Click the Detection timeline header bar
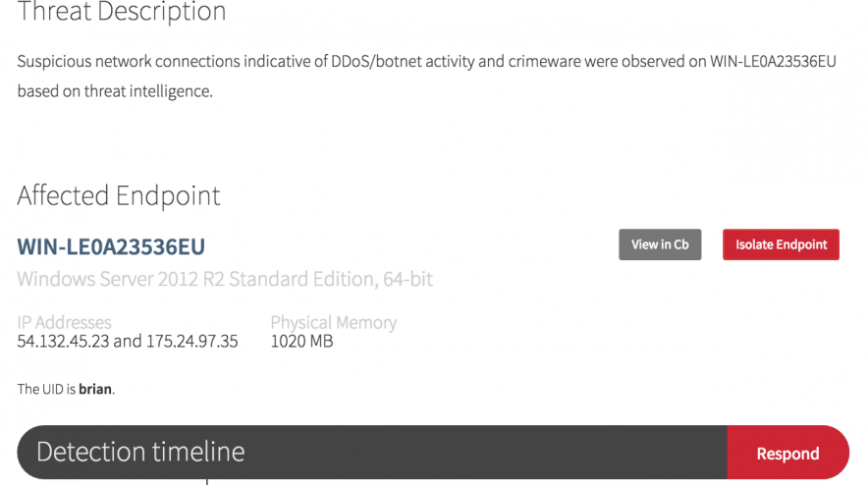 371,452
